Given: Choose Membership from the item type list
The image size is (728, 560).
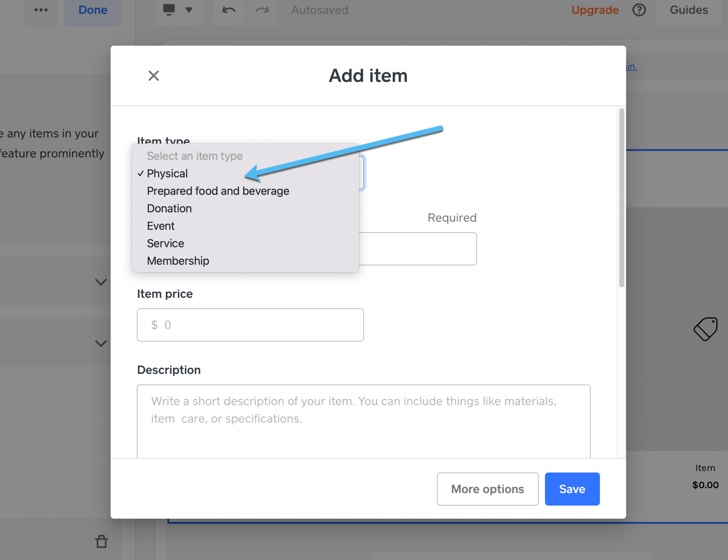Looking at the screenshot, I should pos(178,260).
